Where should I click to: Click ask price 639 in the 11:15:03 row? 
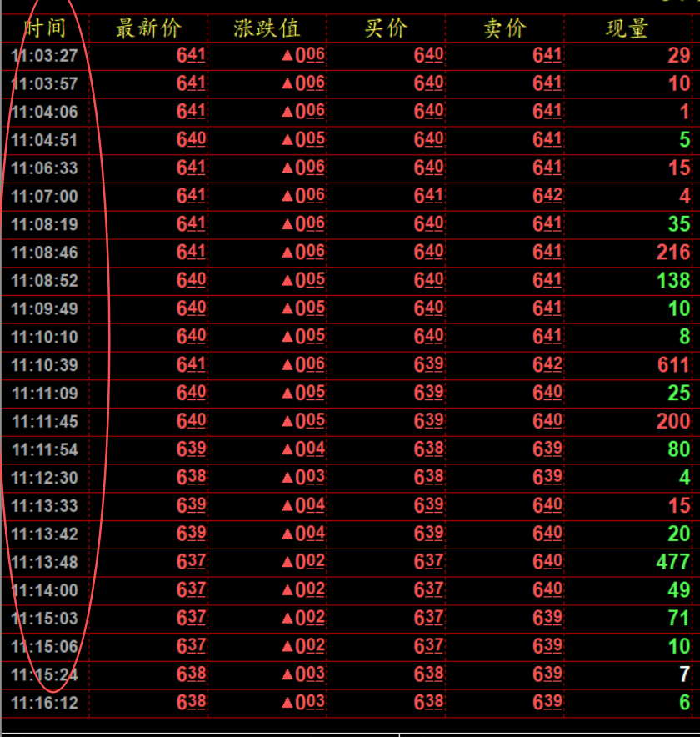tap(547, 618)
